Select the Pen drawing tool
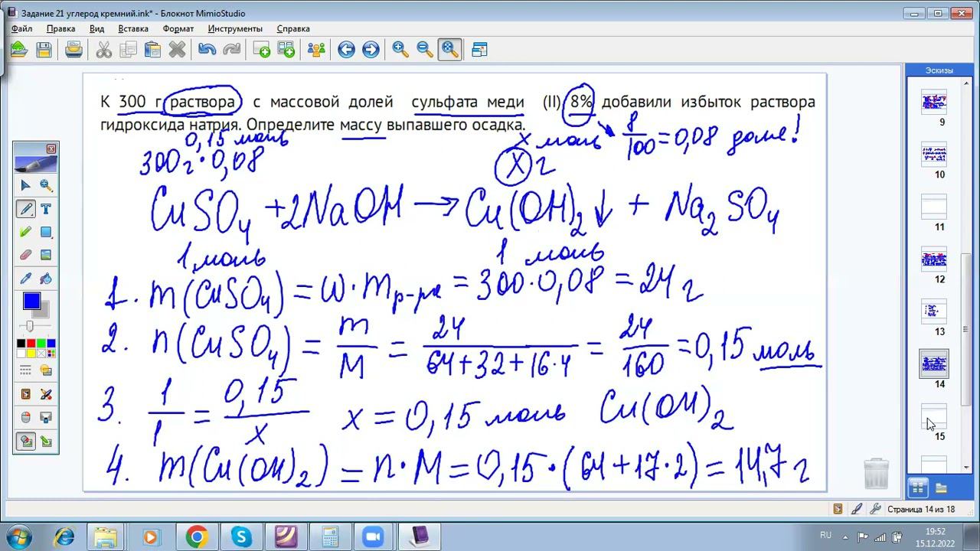980x551 pixels. (26, 209)
